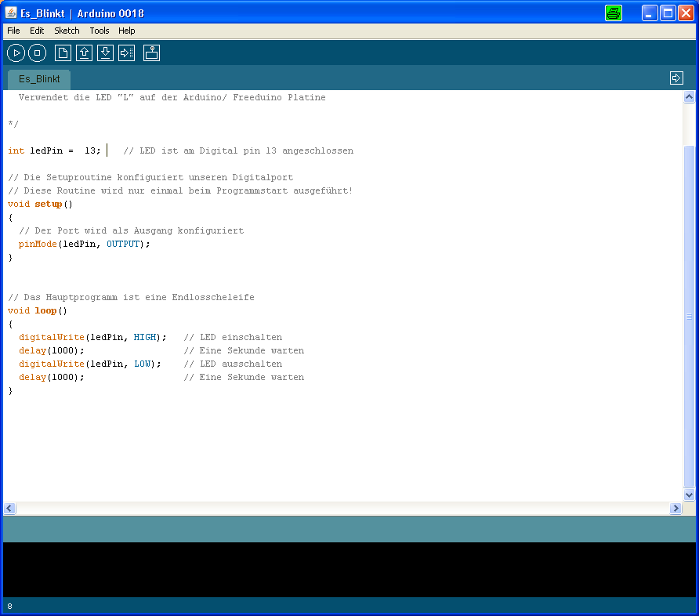Viewport: 699px width, 616px height.
Task: Open the File menu
Action: (13, 31)
